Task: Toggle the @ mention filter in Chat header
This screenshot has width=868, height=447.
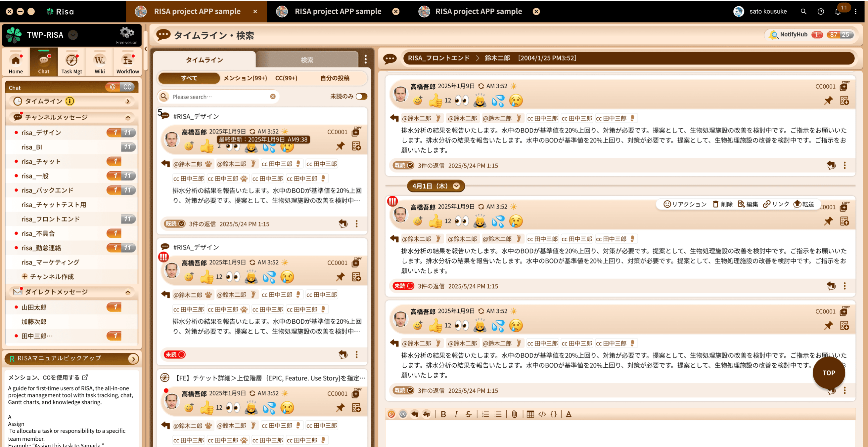Action: pos(113,87)
